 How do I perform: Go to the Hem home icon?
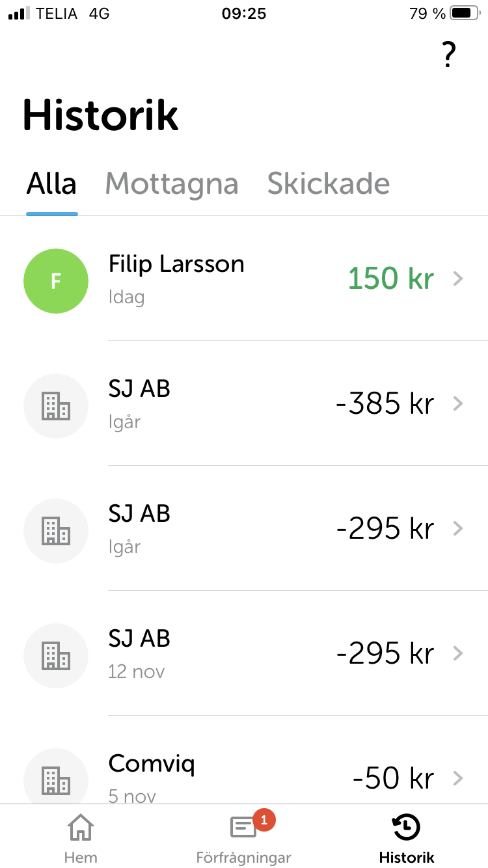tap(81, 828)
